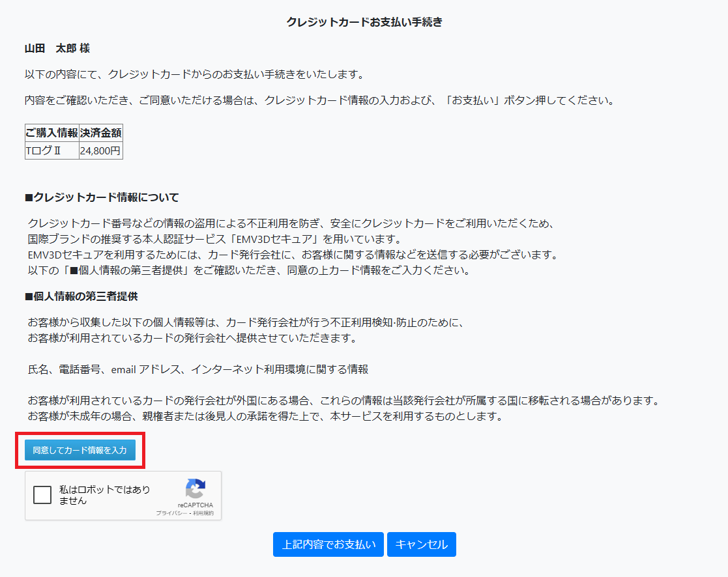Open the reCAPTCHA 利用規約 link

point(203,514)
